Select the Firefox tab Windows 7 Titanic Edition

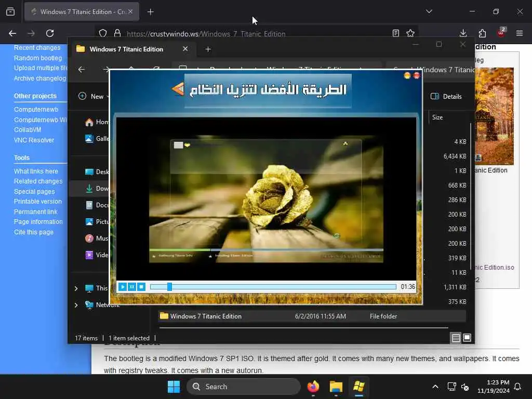(x=82, y=12)
